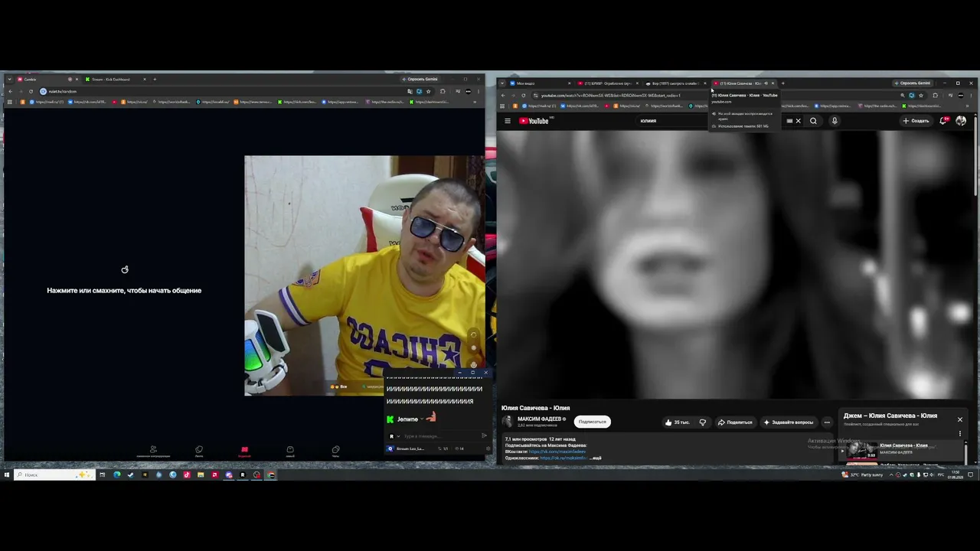Expand the video description with ...ещё
This screenshot has width=980, height=551.
595,458
